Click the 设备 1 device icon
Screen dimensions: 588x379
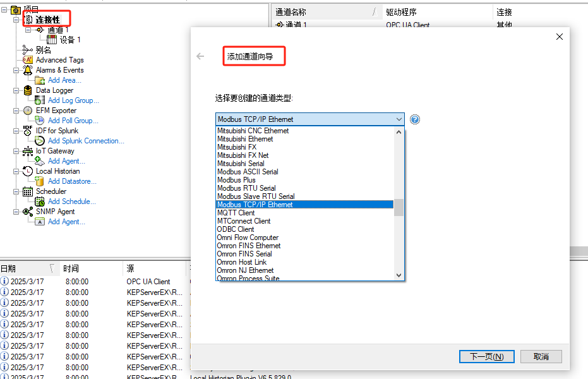[x=52, y=39]
